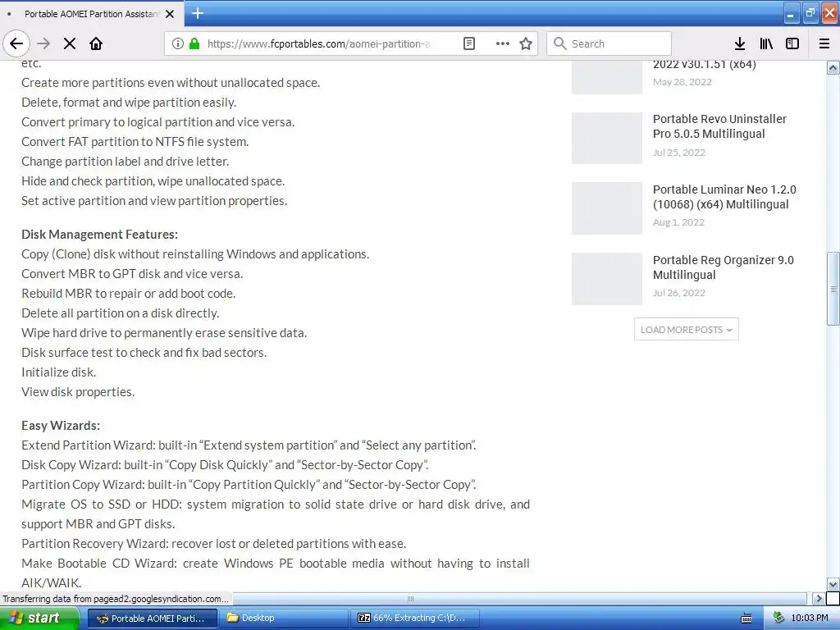This screenshot has height=630, width=840.
Task: Click the scrollbar up arrow
Action: point(833,67)
